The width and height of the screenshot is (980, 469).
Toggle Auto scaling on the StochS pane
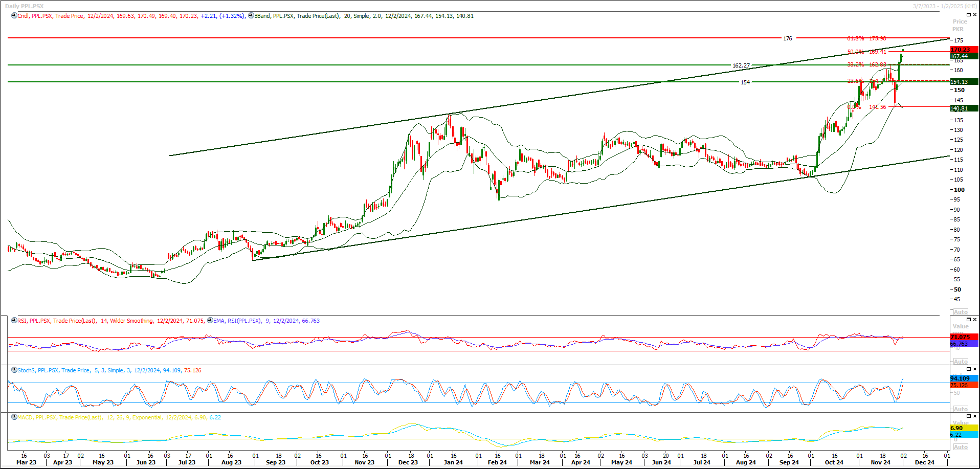point(961,409)
